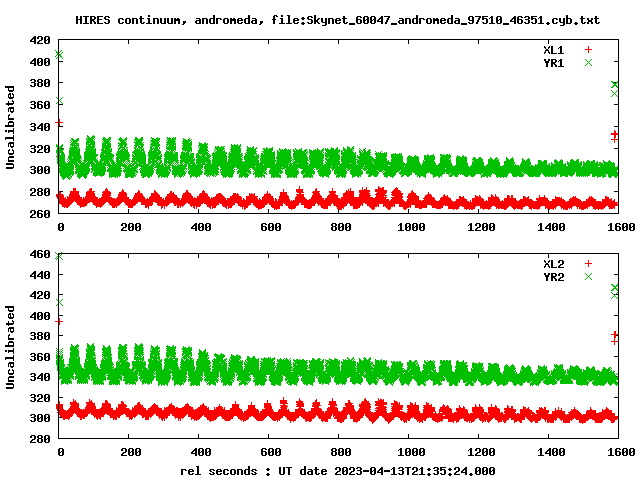Click the 380 y-tick label on the bottom plot

click(x=40, y=336)
